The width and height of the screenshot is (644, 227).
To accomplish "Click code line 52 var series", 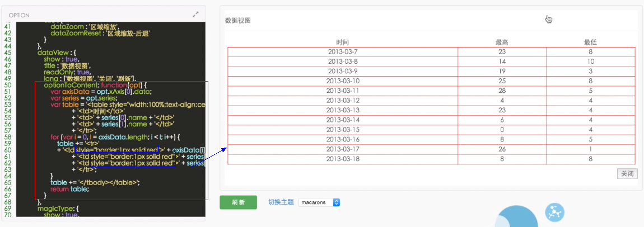I will tap(84, 98).
